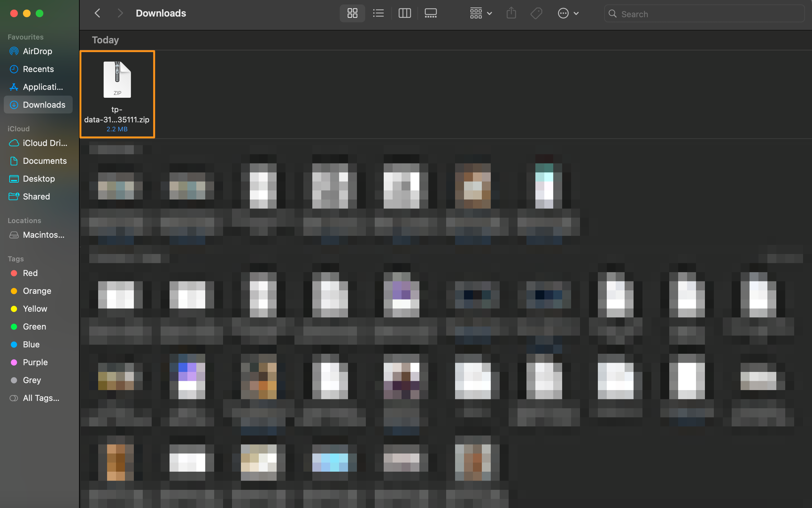
Task: Share the selected zip file
Action: [x=511, y=13]
